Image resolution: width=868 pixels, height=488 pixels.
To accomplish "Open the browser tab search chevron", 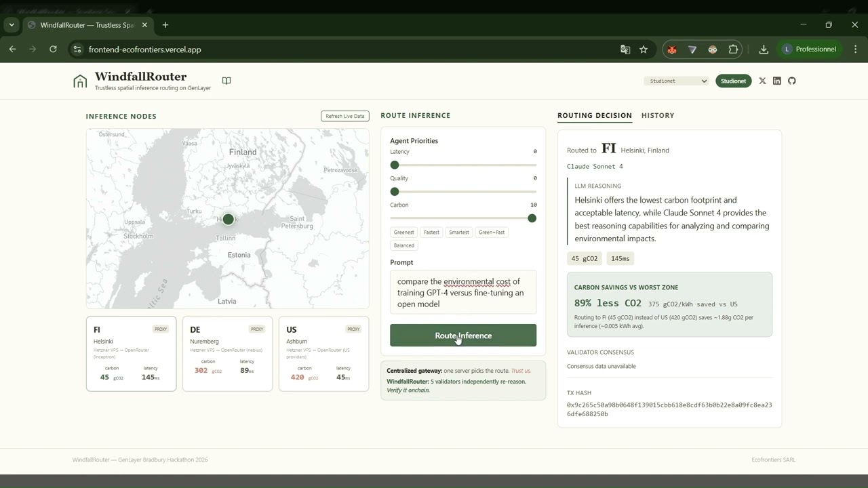I will [x=11, y=24].
